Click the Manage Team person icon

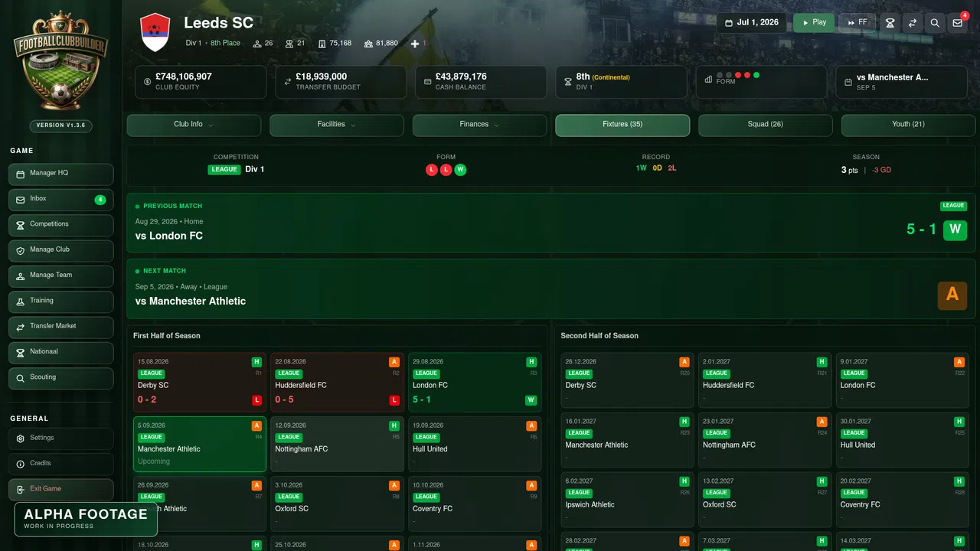click(x=21, y=275)
